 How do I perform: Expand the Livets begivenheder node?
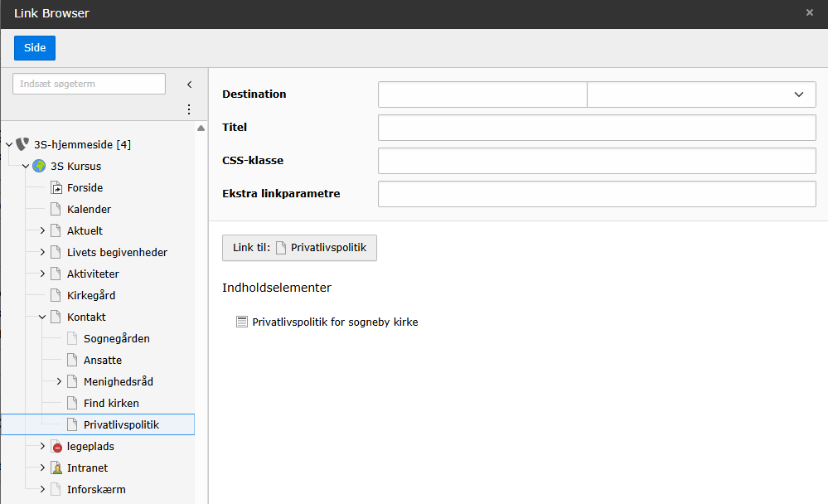pos(42,252)
